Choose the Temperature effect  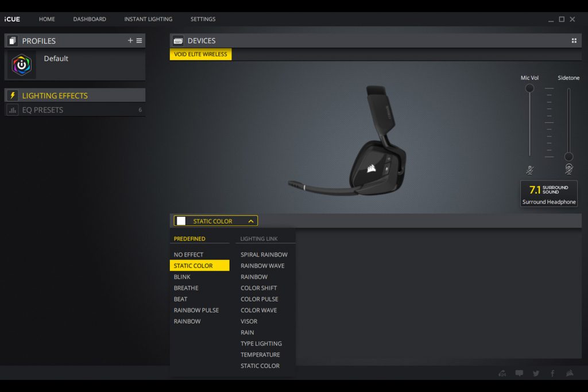pyautogui.click(x=260, y=355)
